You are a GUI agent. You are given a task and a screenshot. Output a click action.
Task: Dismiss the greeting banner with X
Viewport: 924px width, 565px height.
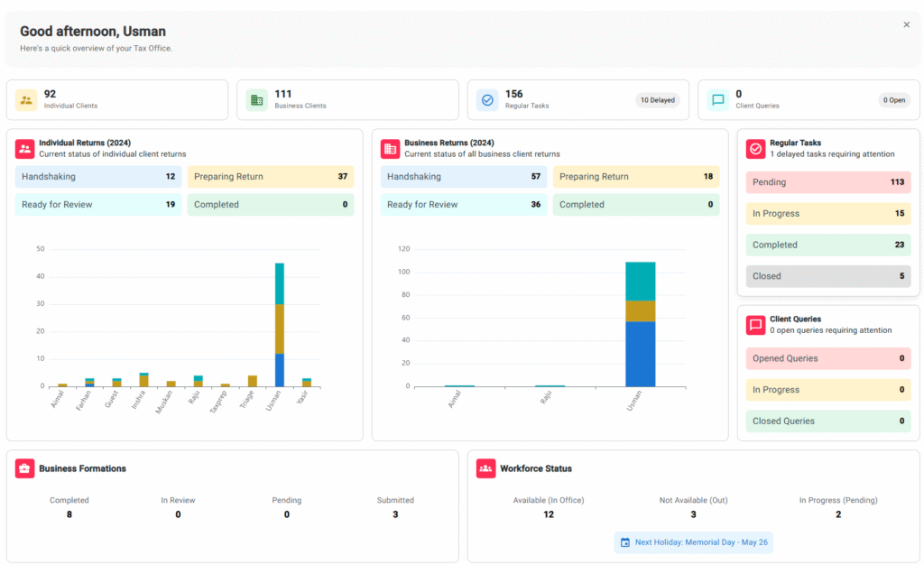tap(906, 25)
